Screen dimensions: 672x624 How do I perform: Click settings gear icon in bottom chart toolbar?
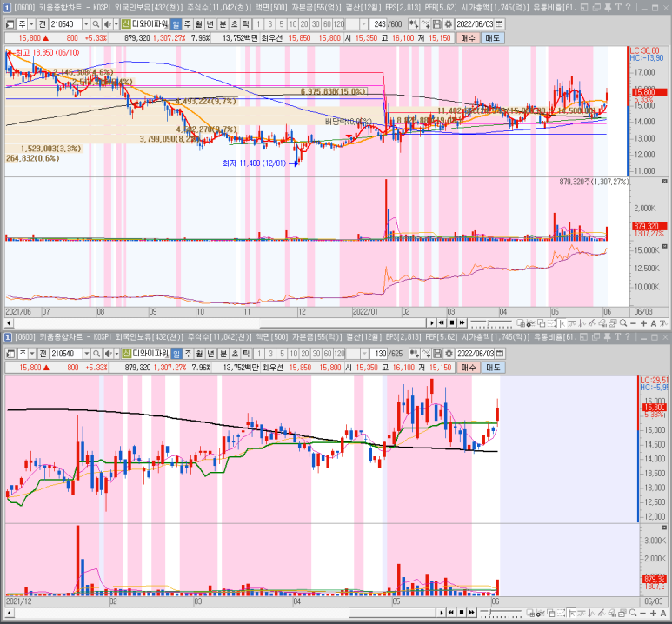pos(449,354)
